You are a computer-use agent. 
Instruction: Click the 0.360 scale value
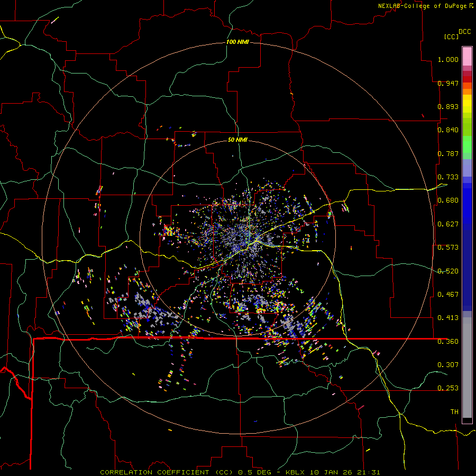[448, 342]
